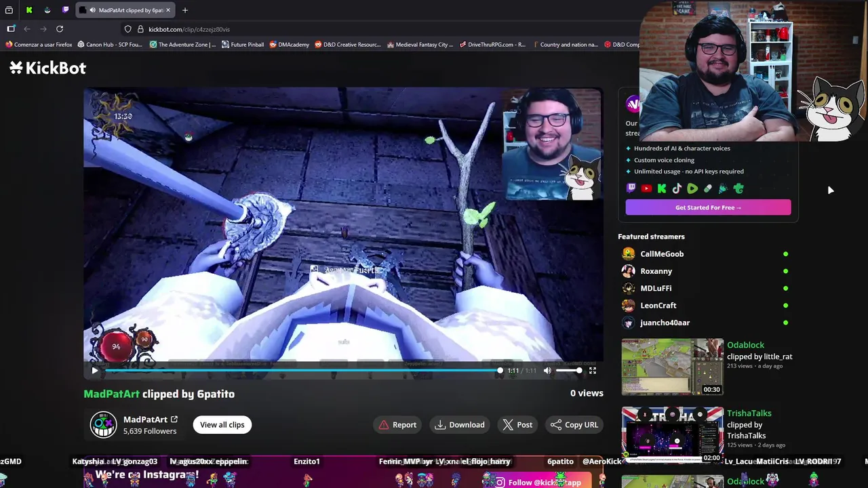Image resolution: width=868 pixels, height=488 pixels.
Task: Click the address bar URL kickbot.com
Action: (x=189, y=29)
